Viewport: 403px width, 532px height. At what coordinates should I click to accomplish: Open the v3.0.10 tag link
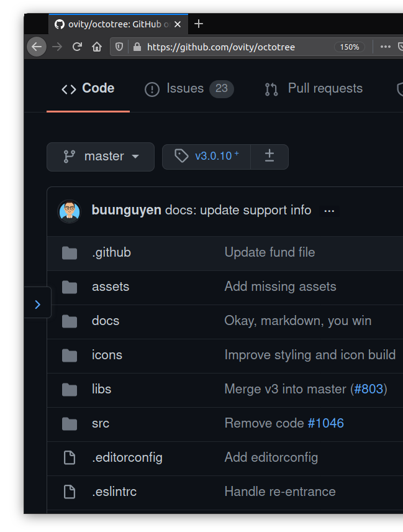point(217,156)
